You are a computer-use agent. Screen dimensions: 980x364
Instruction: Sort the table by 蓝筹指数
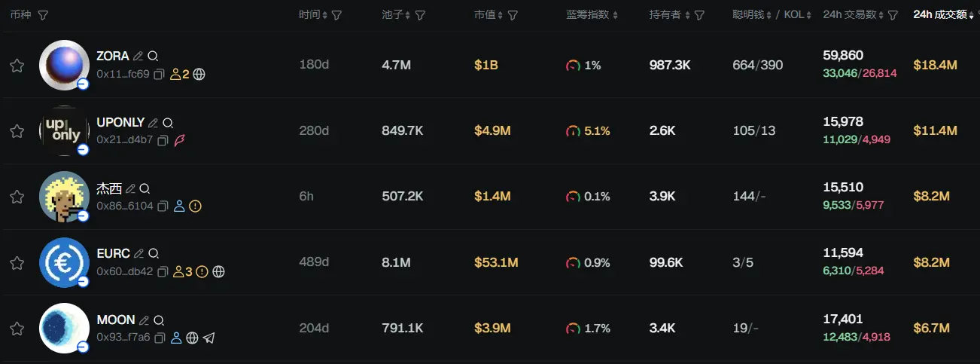coord(592,15)
